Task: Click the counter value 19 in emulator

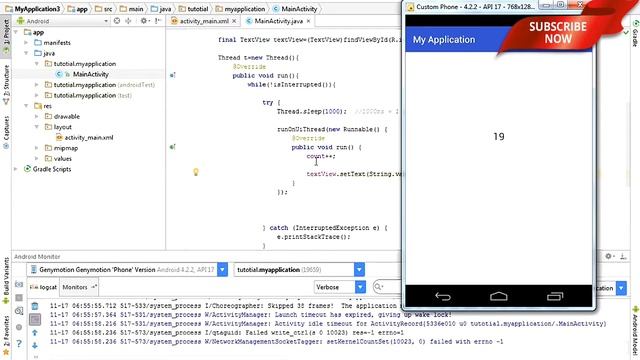Action: click(x=499, y=136)
